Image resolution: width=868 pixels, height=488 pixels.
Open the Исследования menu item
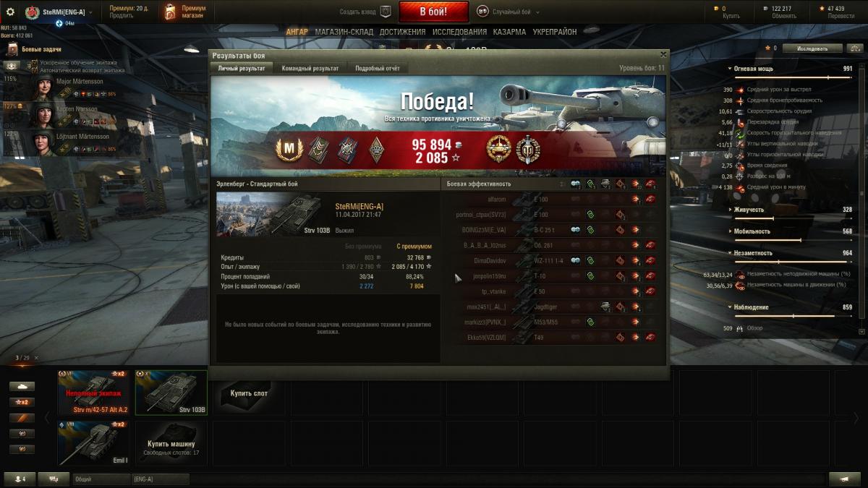[459, 32]
